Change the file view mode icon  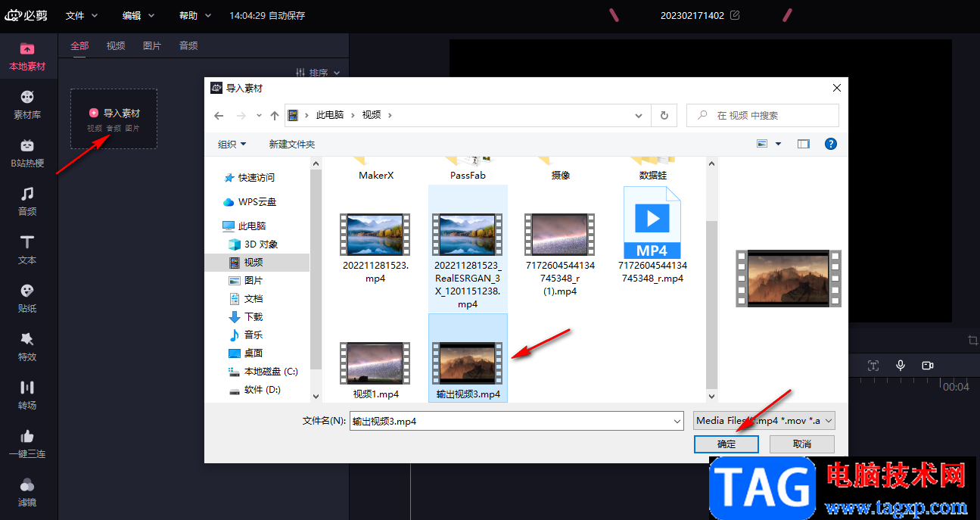coord(762,144)
